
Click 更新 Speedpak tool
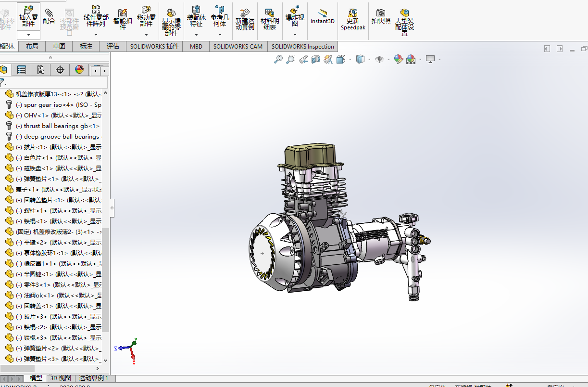click(353, 19)
